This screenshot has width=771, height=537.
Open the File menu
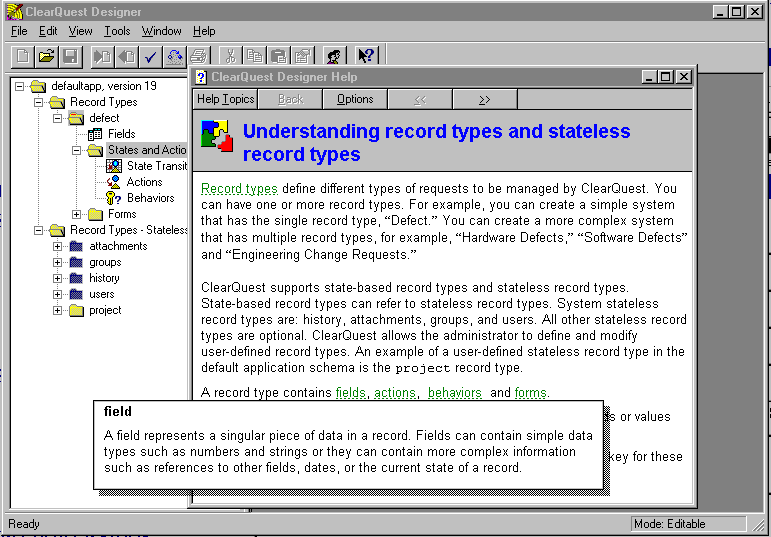point(19,31)
